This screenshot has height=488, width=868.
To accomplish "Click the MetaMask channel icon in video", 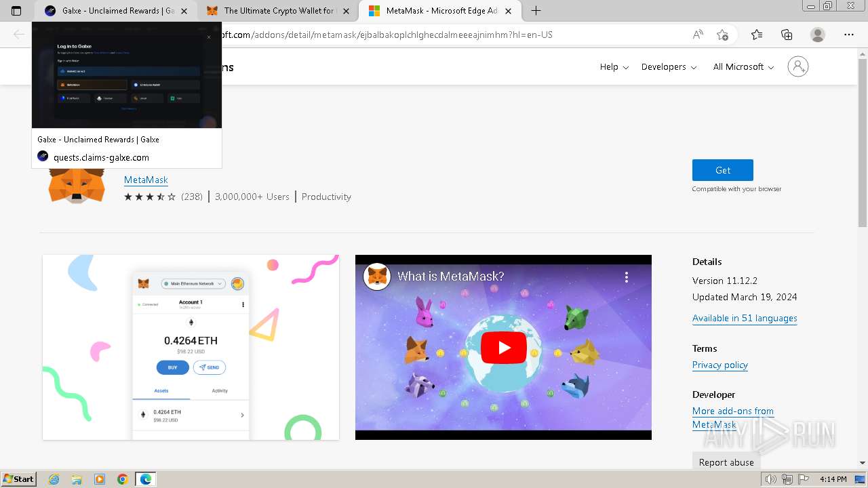I will (x=377, y=277).
